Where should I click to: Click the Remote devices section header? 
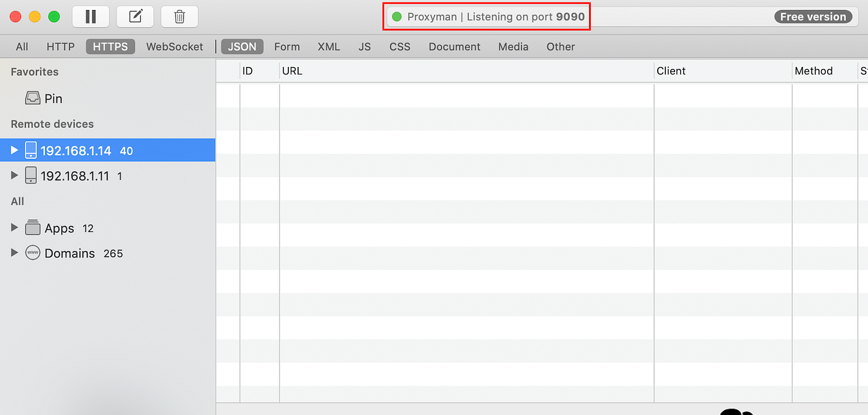pyautogui.click(x=52, y=124)
